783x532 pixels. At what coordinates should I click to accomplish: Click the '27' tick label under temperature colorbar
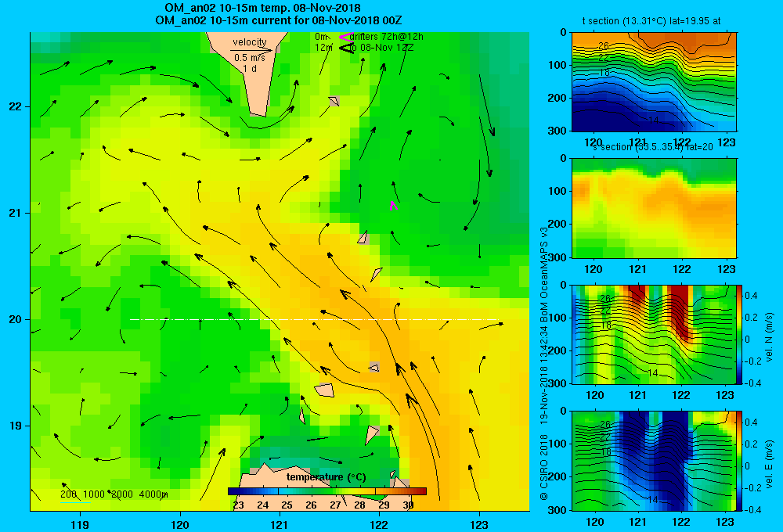pos(335,505)
